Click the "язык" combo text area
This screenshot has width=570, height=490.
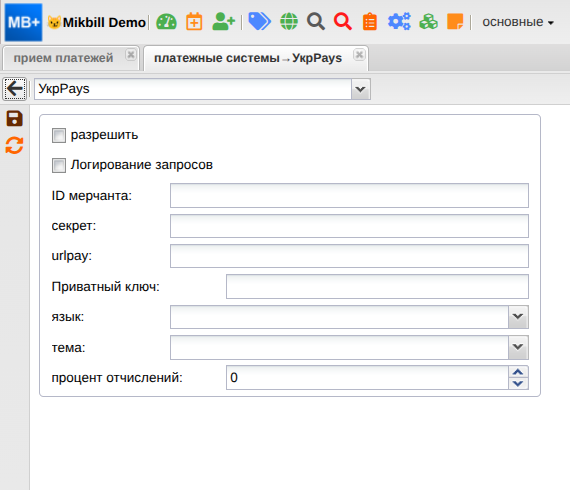[x=339, y=317]
